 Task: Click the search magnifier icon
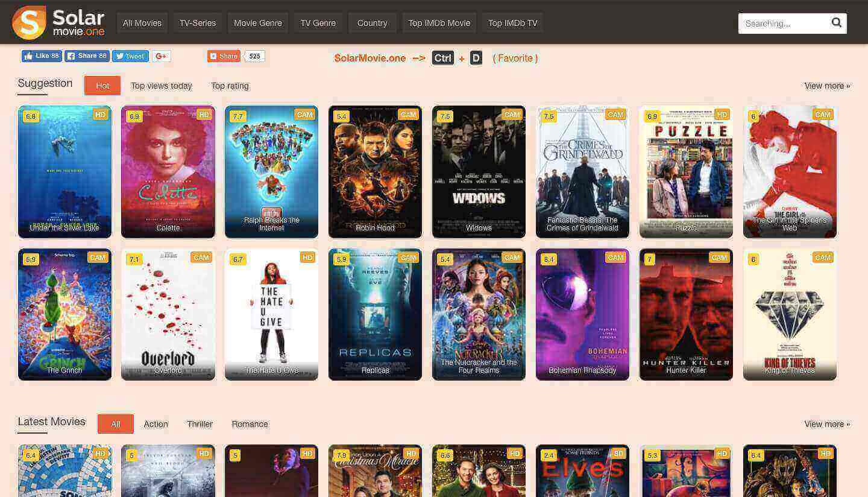coord(837,23)
